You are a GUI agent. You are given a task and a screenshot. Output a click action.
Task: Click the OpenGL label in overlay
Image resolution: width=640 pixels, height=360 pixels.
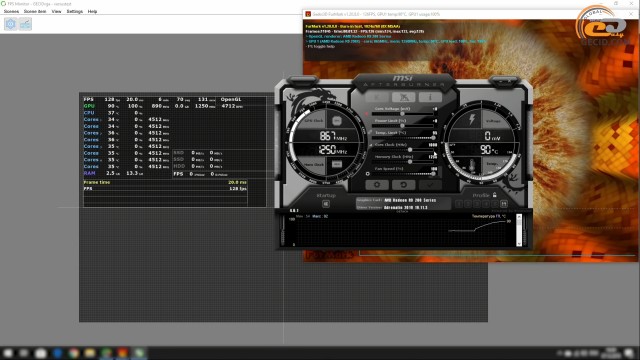point(231,99)
